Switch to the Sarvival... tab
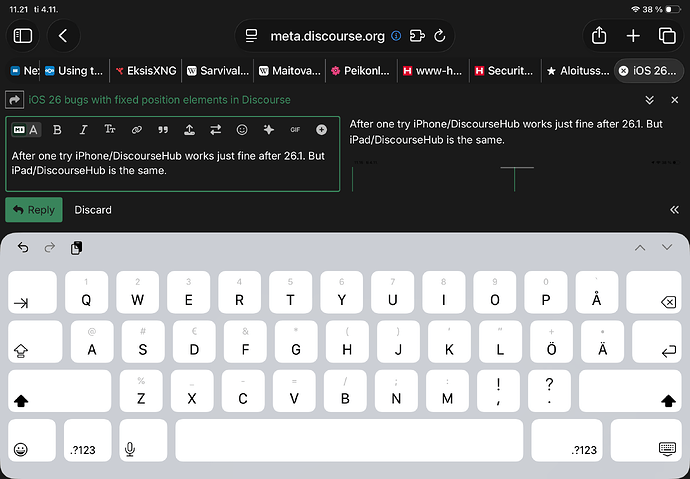690x479 pixels. coord(218,71)
